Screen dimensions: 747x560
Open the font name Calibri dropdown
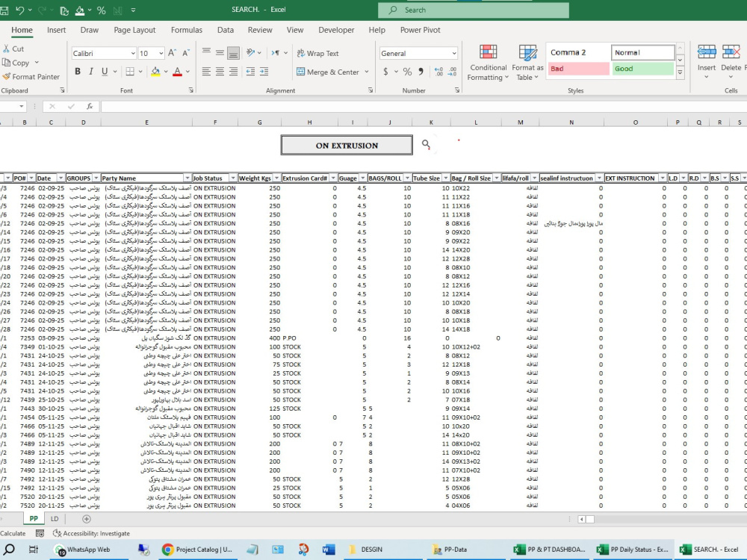coord(133,53)
